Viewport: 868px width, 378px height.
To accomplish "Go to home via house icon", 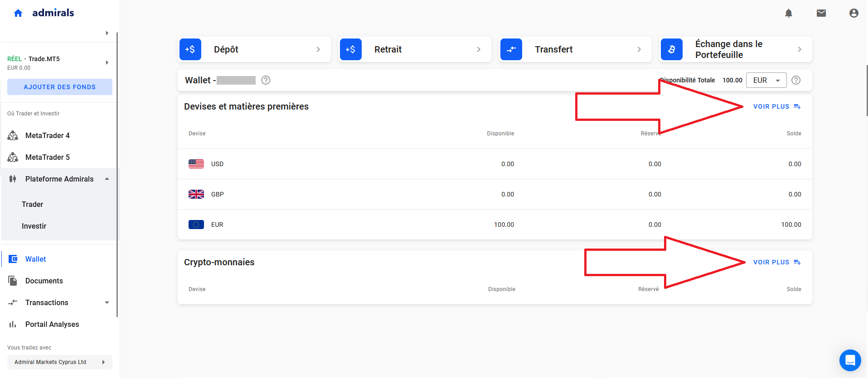I will (18, 13).
